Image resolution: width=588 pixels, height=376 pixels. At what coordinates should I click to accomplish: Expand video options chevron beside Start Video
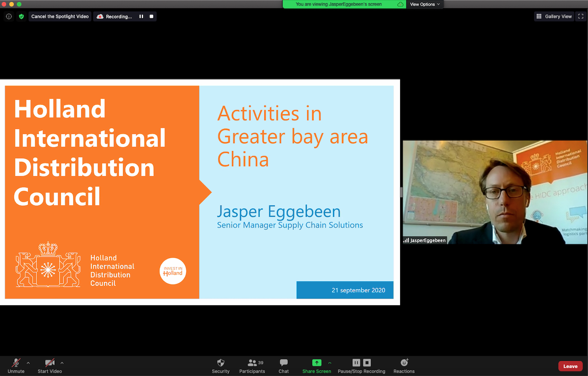[x=62, y=363]
